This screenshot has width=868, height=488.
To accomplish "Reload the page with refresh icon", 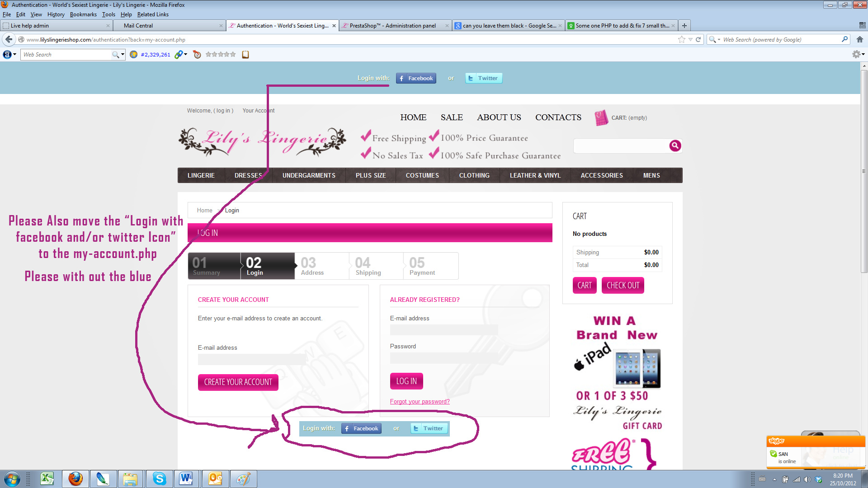I will 698,40.
